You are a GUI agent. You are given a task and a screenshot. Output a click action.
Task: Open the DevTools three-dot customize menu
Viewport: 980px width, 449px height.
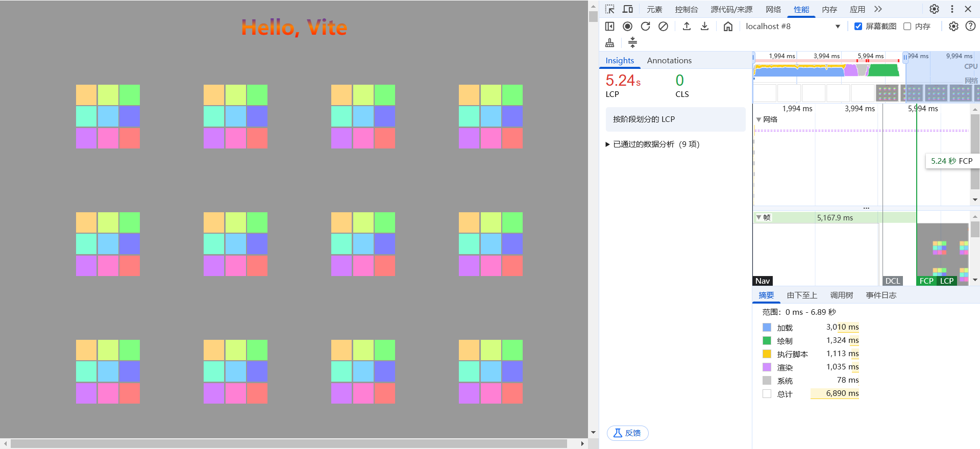coord(952,9)
